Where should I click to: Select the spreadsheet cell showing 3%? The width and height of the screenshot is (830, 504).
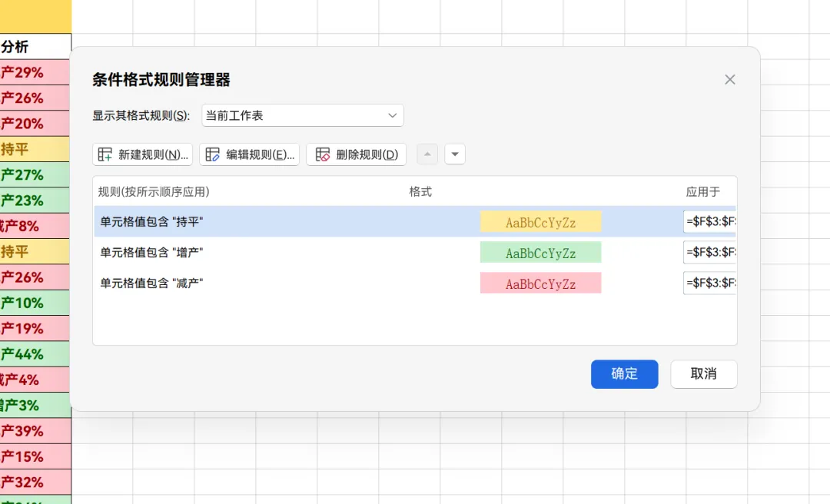click(35, 406)
